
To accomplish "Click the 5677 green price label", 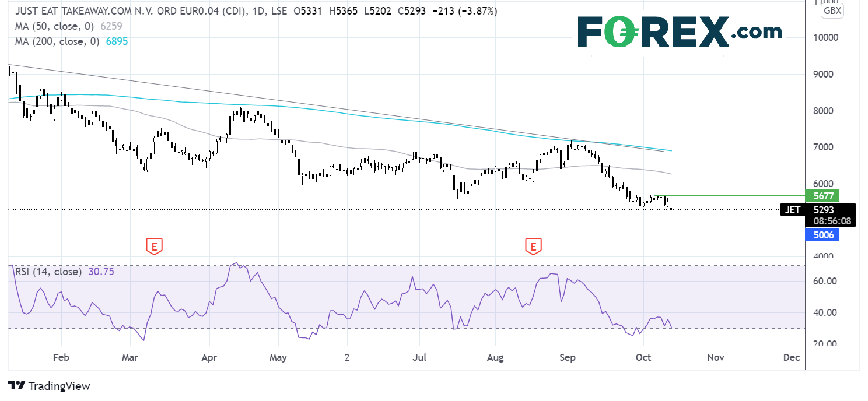I will click(x=821, y=196).
